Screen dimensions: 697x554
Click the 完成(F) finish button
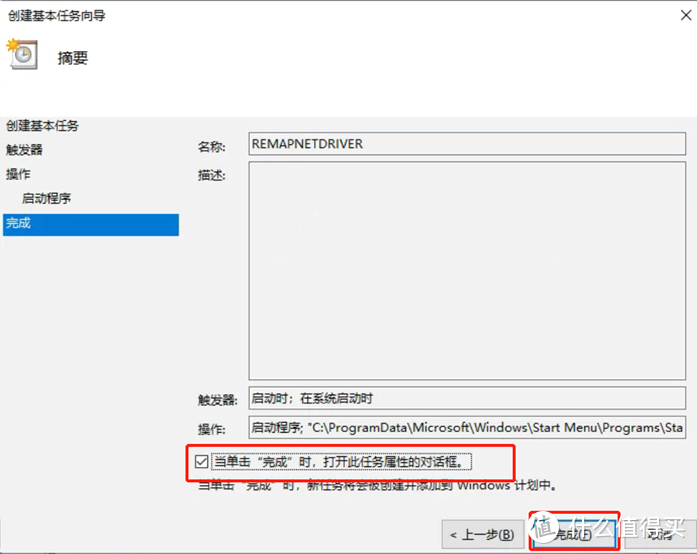573,534
